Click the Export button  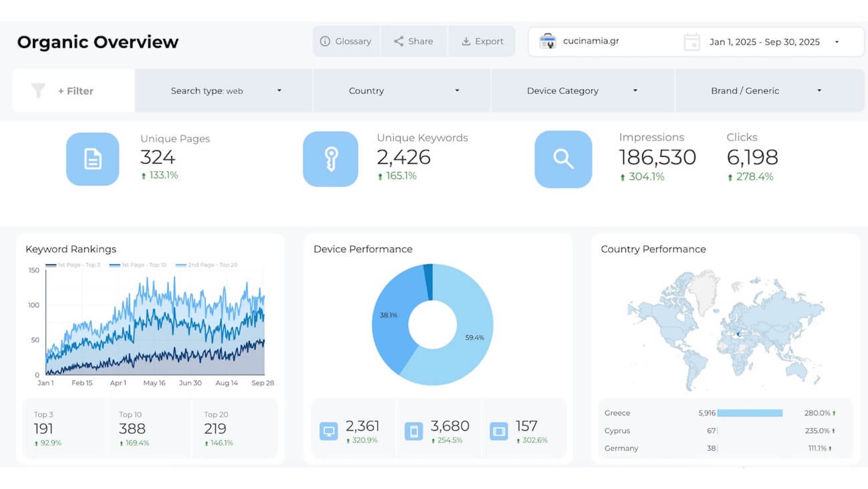click(x=482, y=41)
